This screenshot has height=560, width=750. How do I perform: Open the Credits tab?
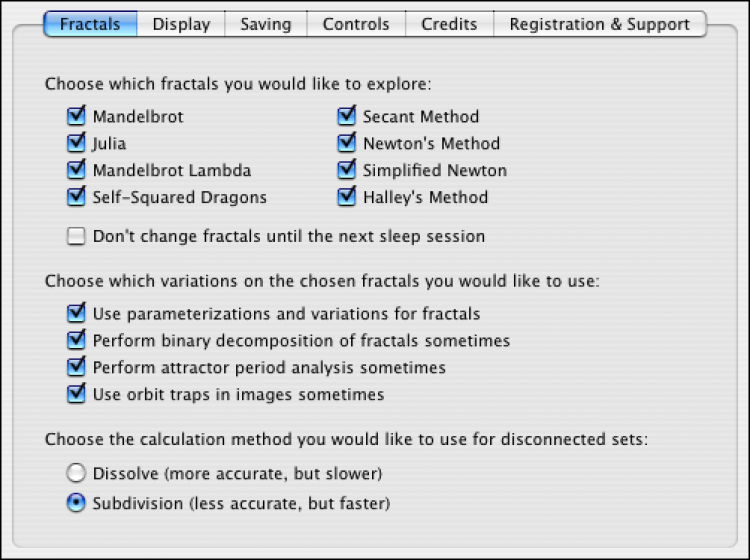point(449,24)
